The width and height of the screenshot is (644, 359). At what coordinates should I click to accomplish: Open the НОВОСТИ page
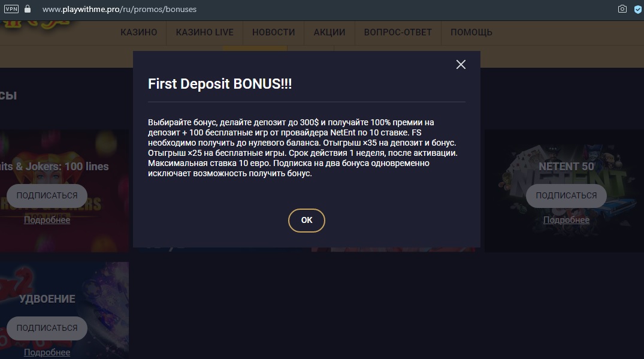pyautogui.click(x=274, y=32)
